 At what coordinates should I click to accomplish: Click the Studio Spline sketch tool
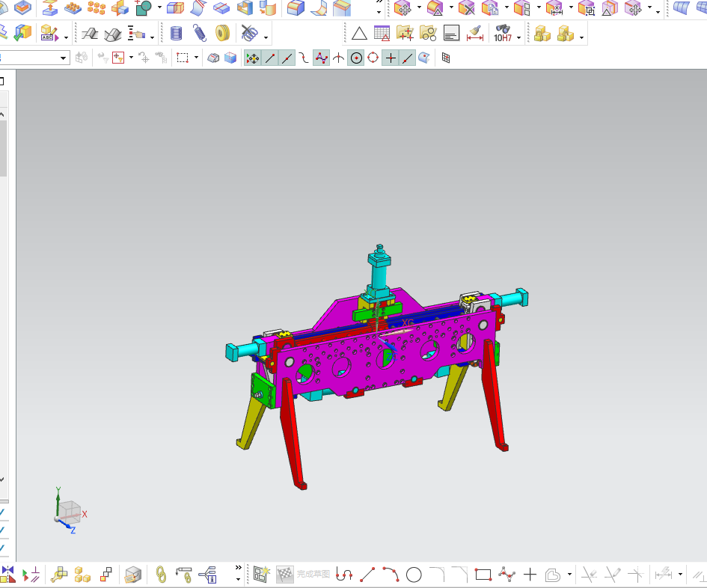[x=506, y=575]
